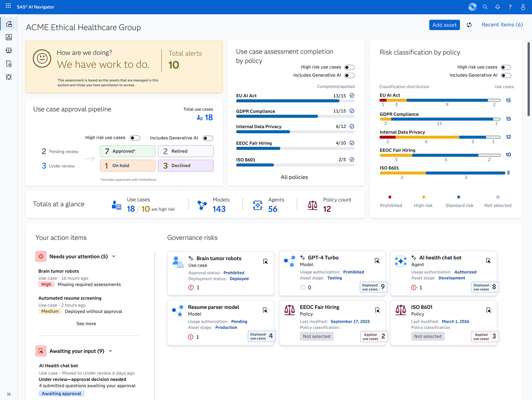
Task: Go to the Home sidebar icon
Action: pos(9,24)
